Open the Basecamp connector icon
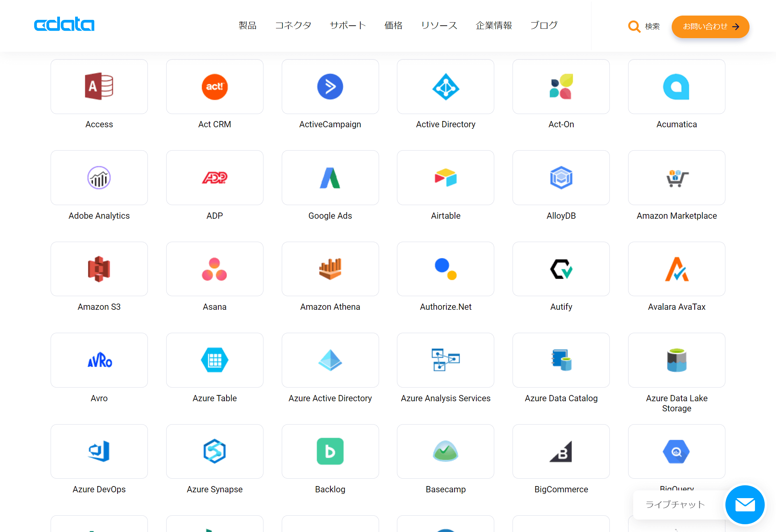Screen dimensions: 776x532 pyautogui.click(x=446, y=451)
